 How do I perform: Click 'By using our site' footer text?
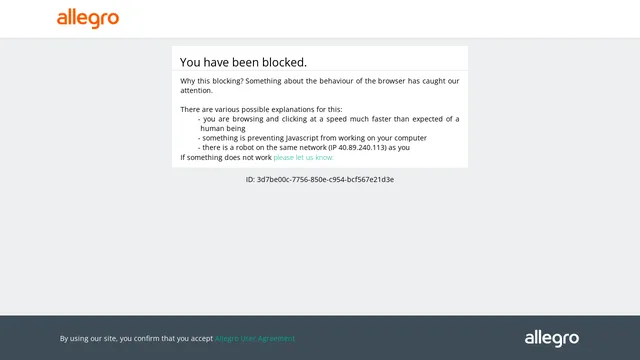point(136,338)
